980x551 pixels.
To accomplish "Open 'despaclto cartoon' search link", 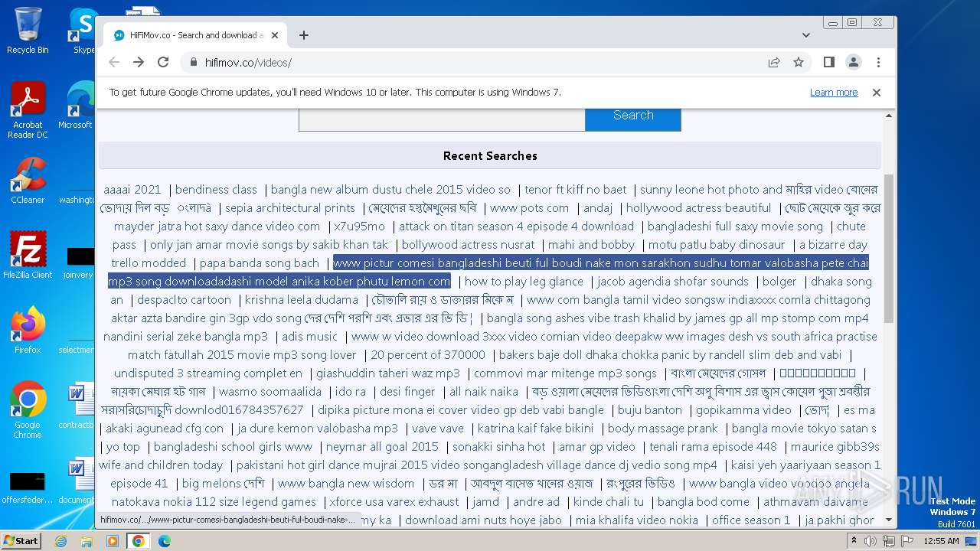I will (184, 300).
